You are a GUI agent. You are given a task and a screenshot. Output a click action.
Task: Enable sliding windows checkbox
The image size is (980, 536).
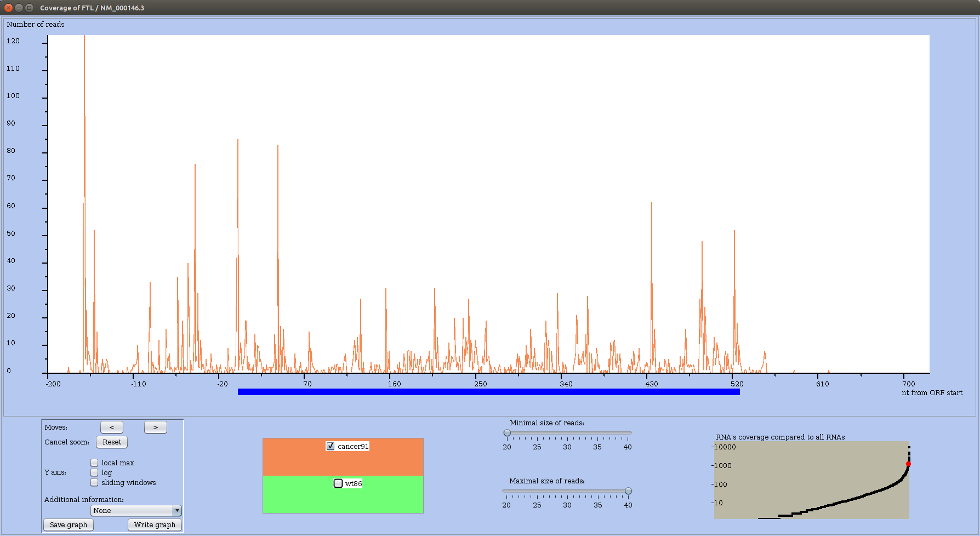[94, 483]
